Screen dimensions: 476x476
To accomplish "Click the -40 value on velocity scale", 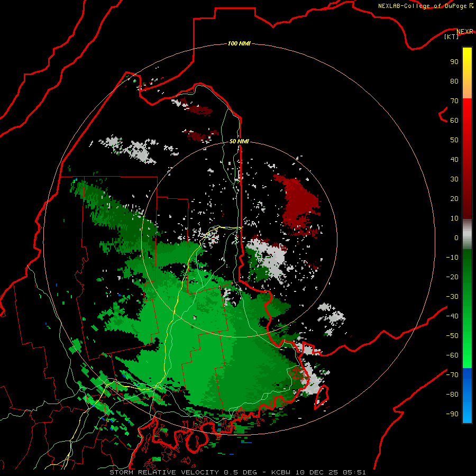I will click(452, 316).
